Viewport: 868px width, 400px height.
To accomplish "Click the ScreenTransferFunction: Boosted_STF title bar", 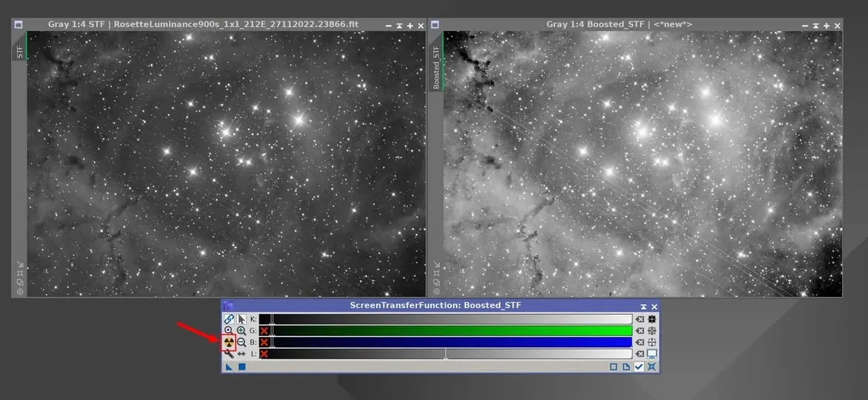I will click(435, 306).
